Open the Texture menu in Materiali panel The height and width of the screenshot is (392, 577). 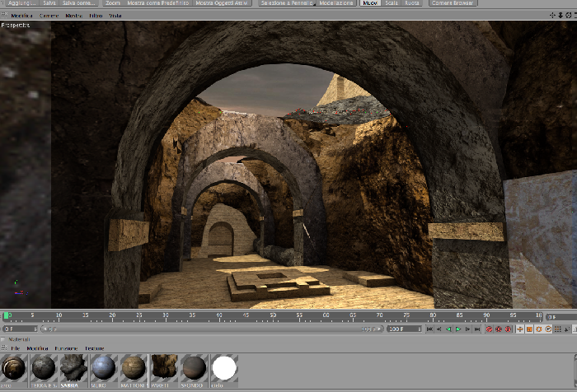95,348
